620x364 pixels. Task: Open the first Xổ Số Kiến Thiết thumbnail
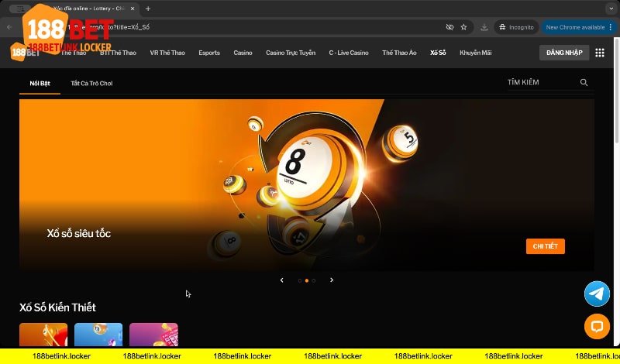click(43, 335)
